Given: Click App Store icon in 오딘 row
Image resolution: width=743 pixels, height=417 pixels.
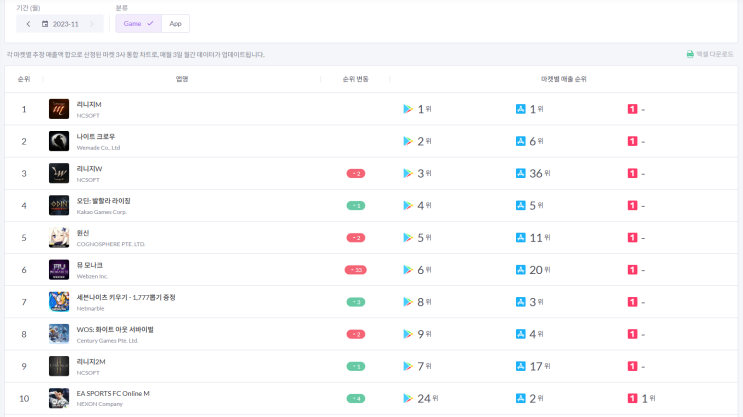Looking at the screenshot, I should (x=520, y=205).
